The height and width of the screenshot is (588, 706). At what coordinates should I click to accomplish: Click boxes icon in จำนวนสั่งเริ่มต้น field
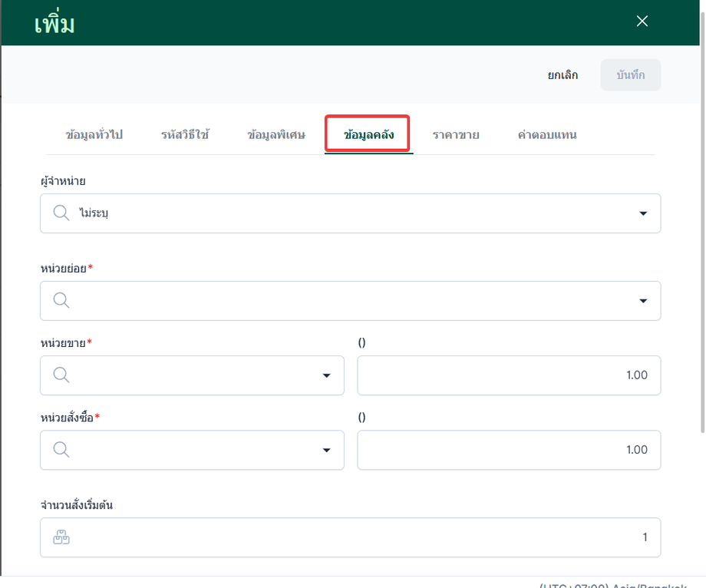point(61,537)
